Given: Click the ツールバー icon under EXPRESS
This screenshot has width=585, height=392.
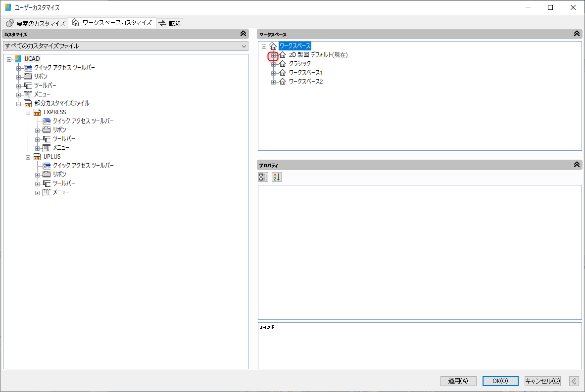Looking at the screenshot, I should coord(46,139).
